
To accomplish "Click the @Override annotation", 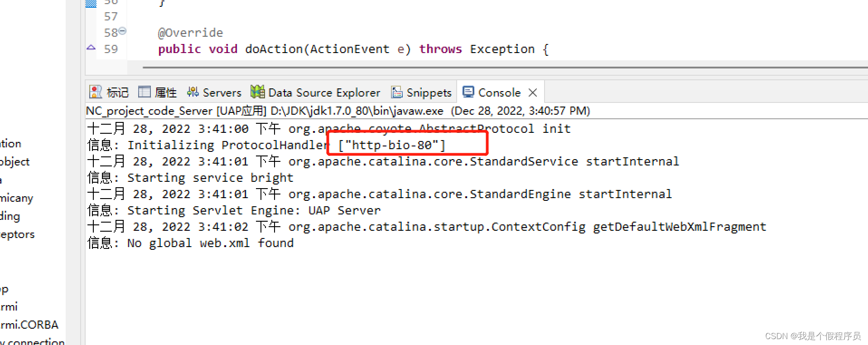I will (191, 33).
